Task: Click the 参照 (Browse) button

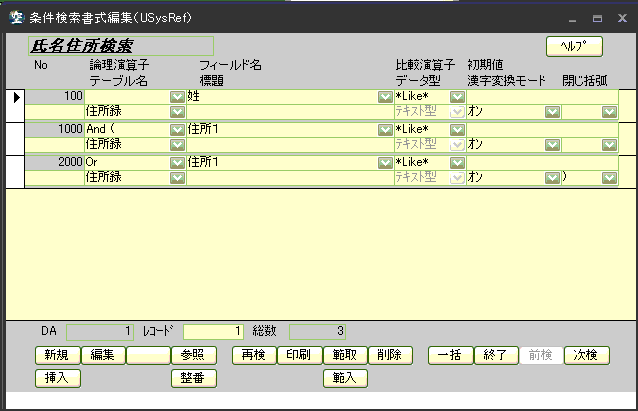Action: [x=193, y=355]
